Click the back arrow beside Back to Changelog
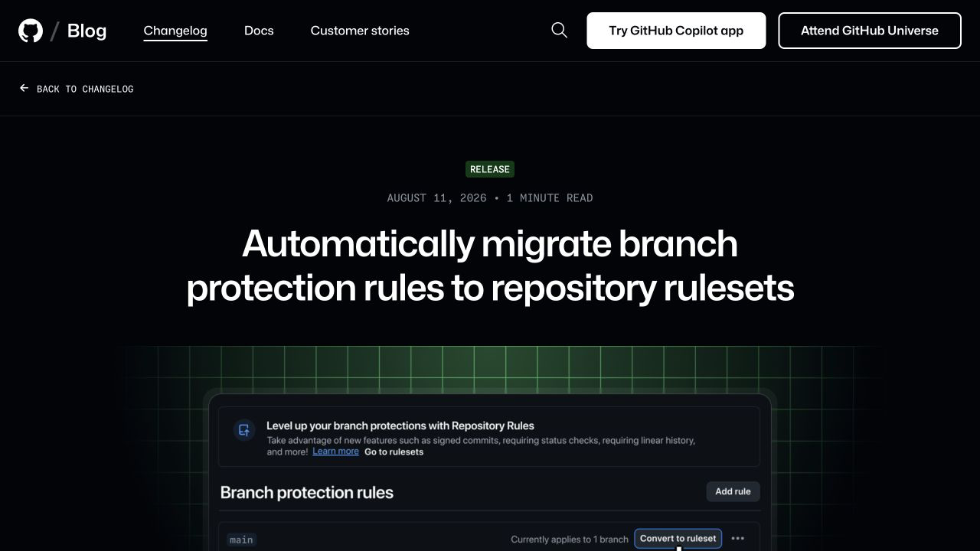This screenshot has height=551, width=980. [x=24, y=88]
